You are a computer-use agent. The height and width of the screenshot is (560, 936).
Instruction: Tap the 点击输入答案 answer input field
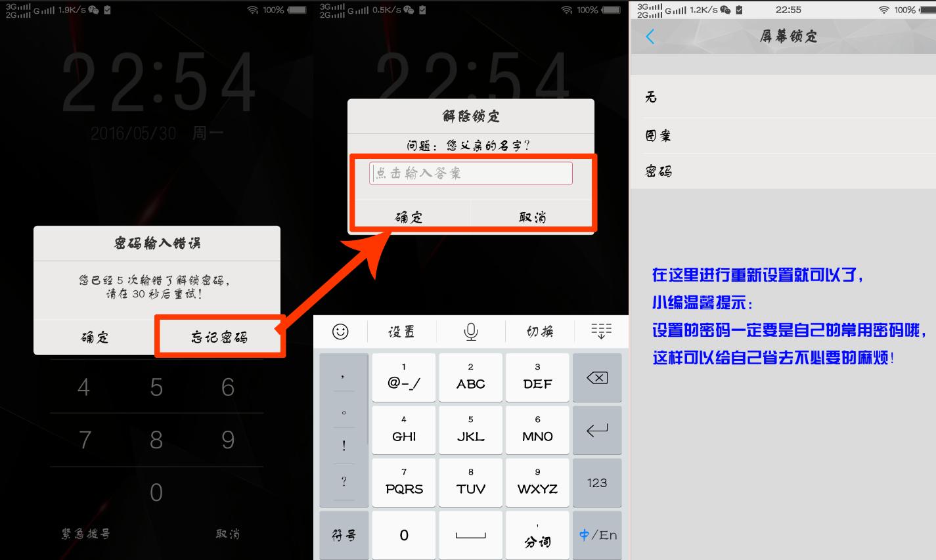click(470, 173)
